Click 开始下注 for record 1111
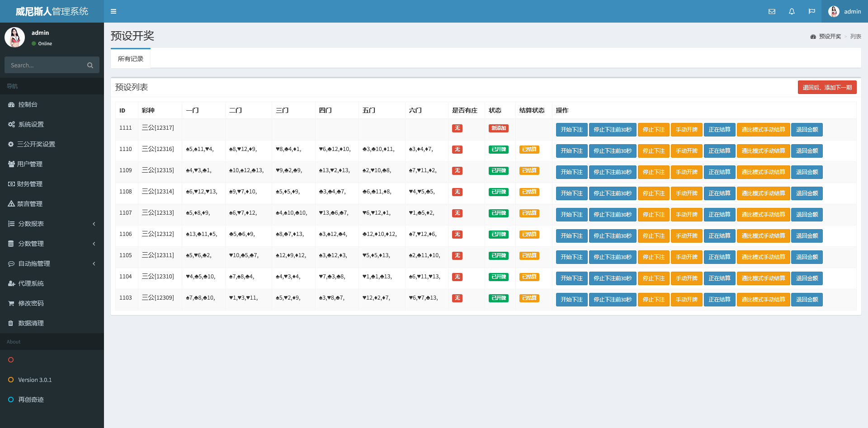The height and width of the screenshot is (428, 868). tap(571, 130)
